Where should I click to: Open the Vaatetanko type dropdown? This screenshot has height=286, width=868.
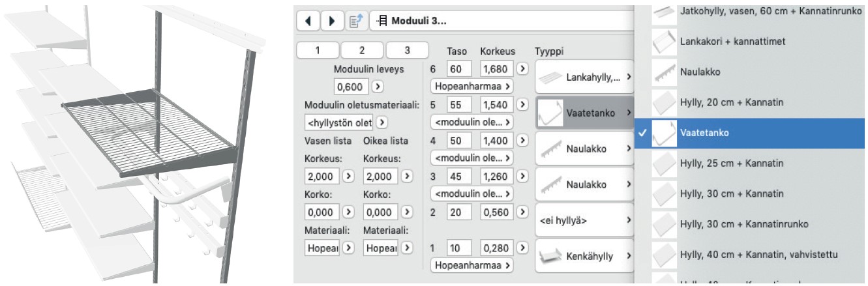tap(584, 113)
